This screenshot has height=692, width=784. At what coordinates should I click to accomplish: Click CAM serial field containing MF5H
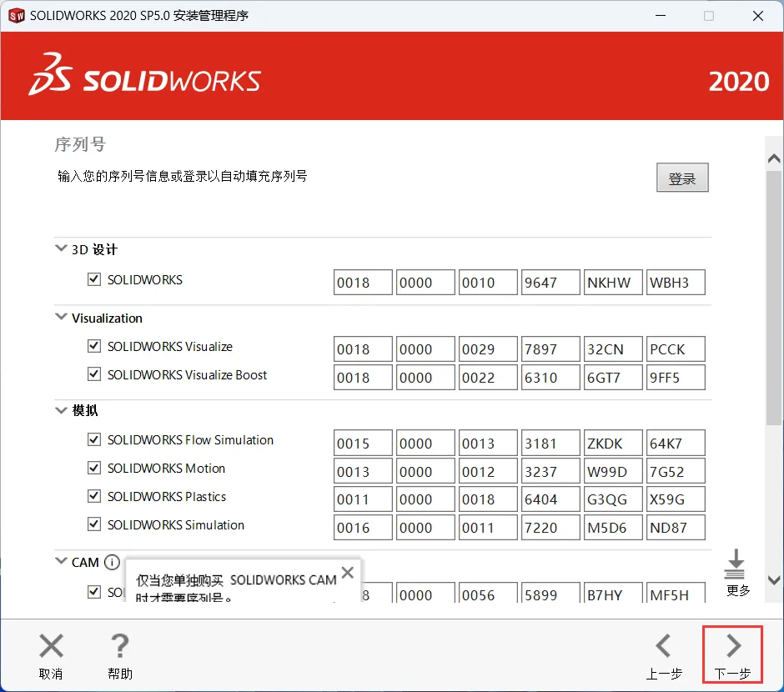(x=676, y=593)
